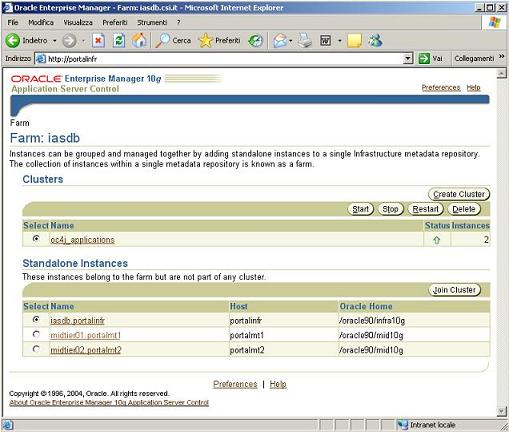
Task: Open the address bar dropdown arrow
Action: coord(408,59)
